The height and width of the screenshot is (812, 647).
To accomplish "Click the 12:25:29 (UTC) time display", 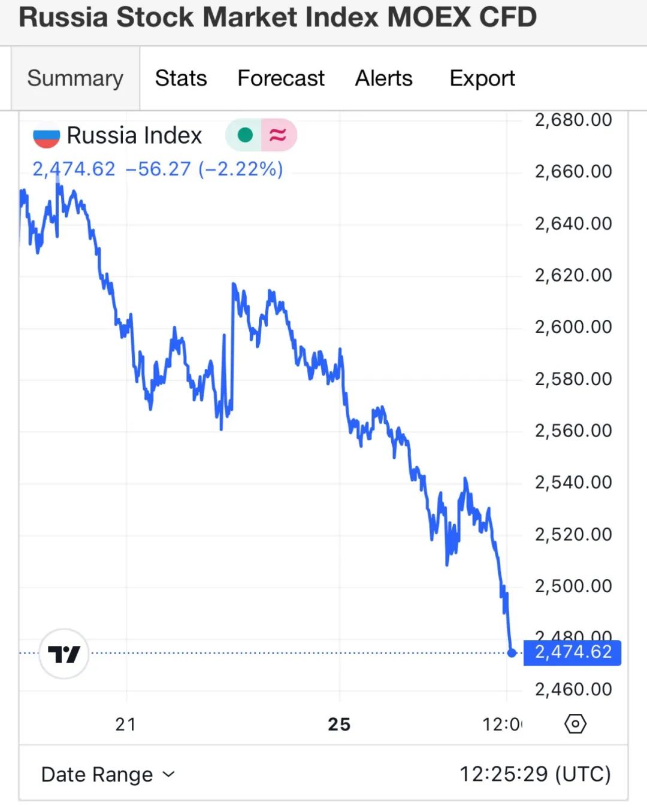I will point(535,774).
